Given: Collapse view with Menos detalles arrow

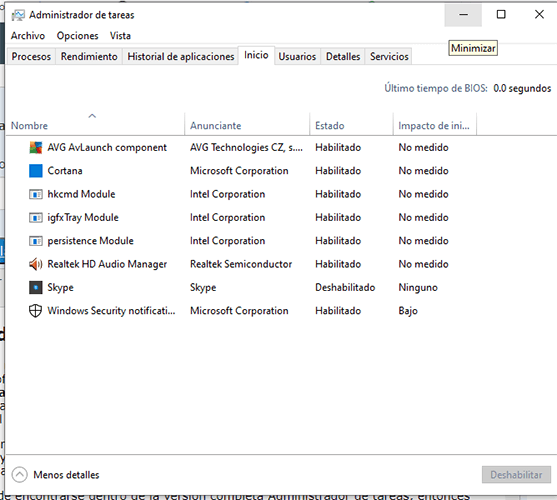Looking at the screenshot, I should (x=20, y=474).
